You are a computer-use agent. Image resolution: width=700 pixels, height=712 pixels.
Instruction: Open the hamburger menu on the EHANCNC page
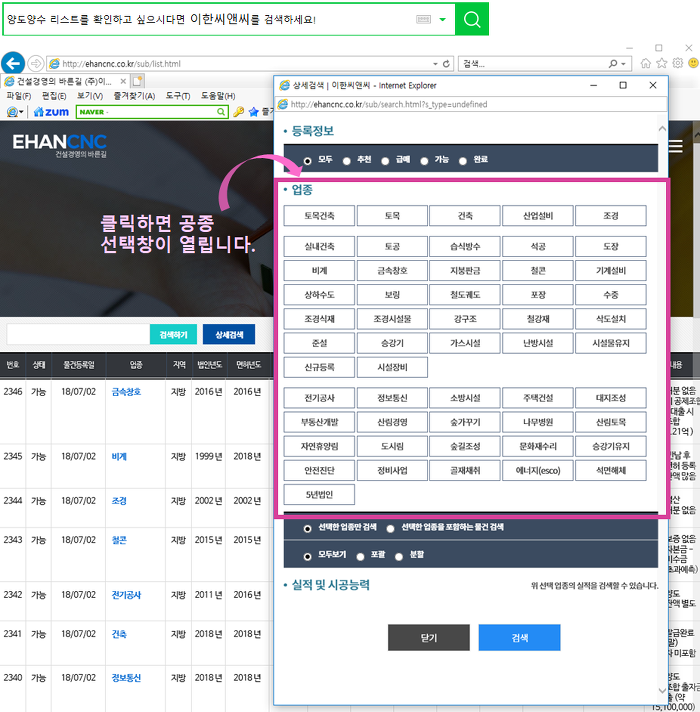(x=675, y=146)
